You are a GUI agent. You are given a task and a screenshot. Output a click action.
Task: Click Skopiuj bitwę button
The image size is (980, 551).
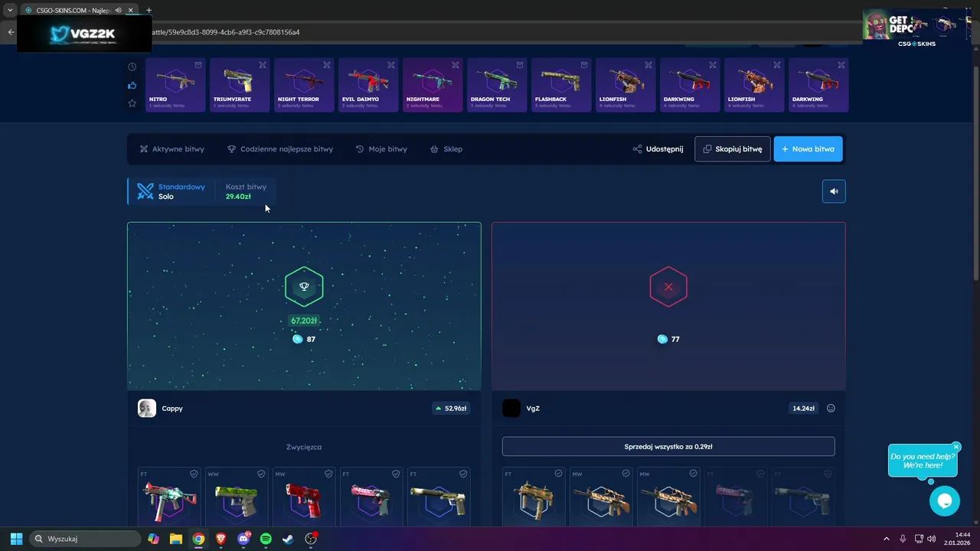click(x=733, y=149)
